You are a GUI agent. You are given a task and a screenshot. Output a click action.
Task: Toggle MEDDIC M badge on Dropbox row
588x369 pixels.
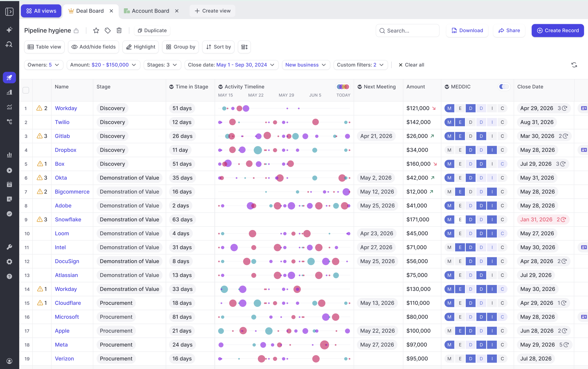449,150
